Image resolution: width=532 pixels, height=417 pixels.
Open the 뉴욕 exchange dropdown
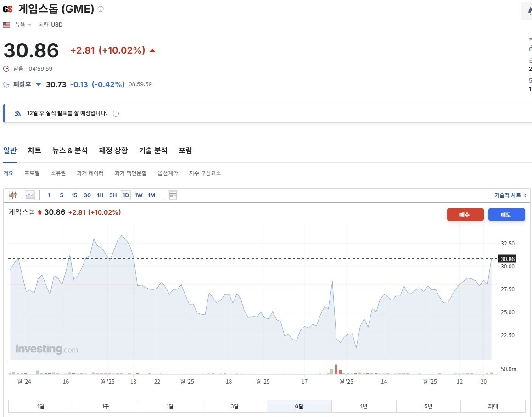pyautogui.click(x=23, y=25)
